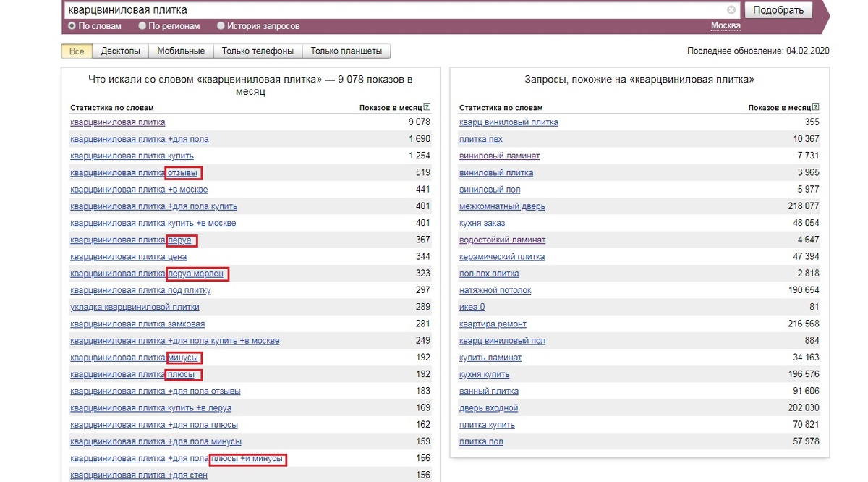Switch to the "Только телефоны" tab

[x=259, y=51]
